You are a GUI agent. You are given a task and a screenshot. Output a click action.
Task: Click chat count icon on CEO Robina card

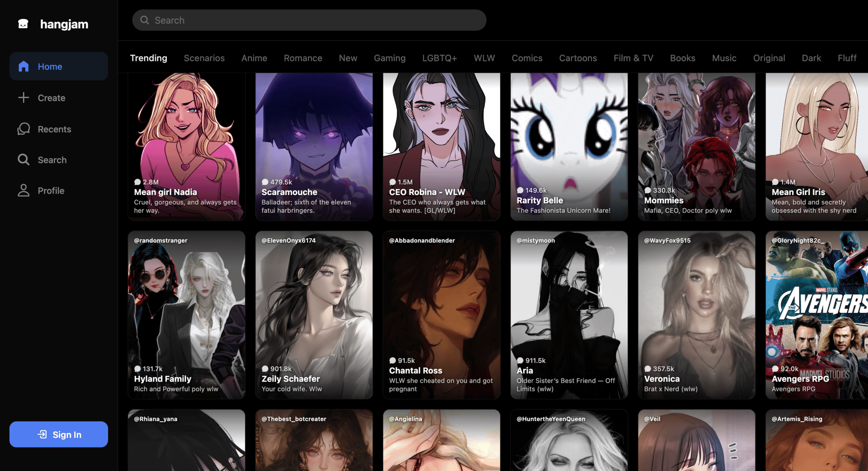coord(392,182)
